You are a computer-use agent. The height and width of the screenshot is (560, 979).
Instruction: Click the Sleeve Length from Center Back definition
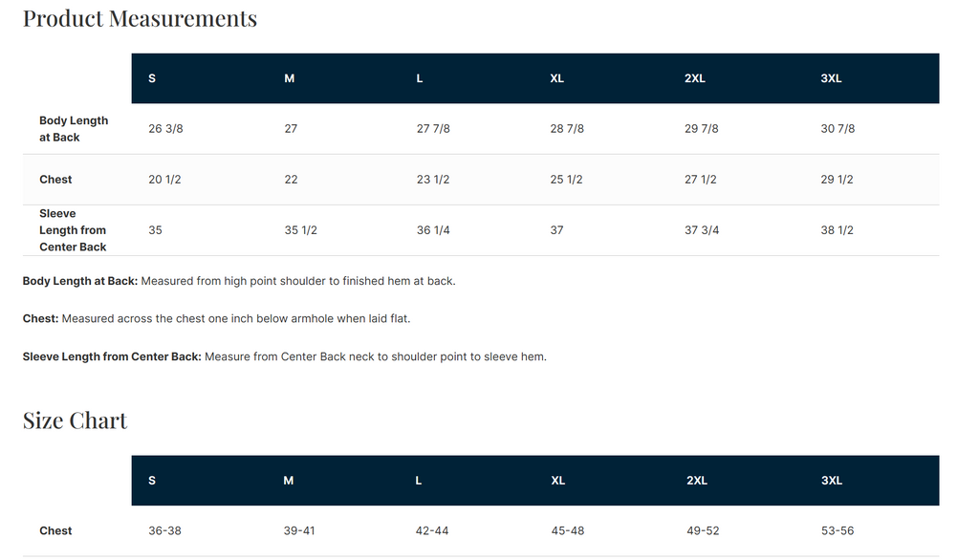coord(285,357)
